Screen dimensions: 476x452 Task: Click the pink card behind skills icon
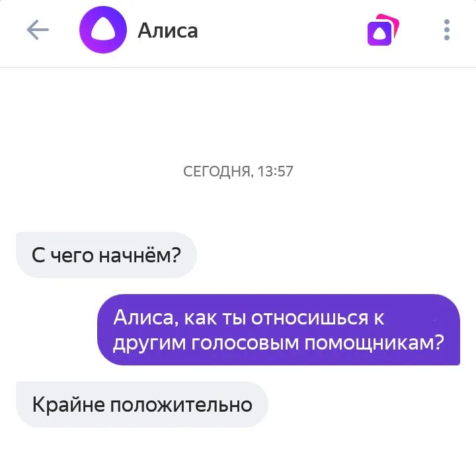click(391, 24)
